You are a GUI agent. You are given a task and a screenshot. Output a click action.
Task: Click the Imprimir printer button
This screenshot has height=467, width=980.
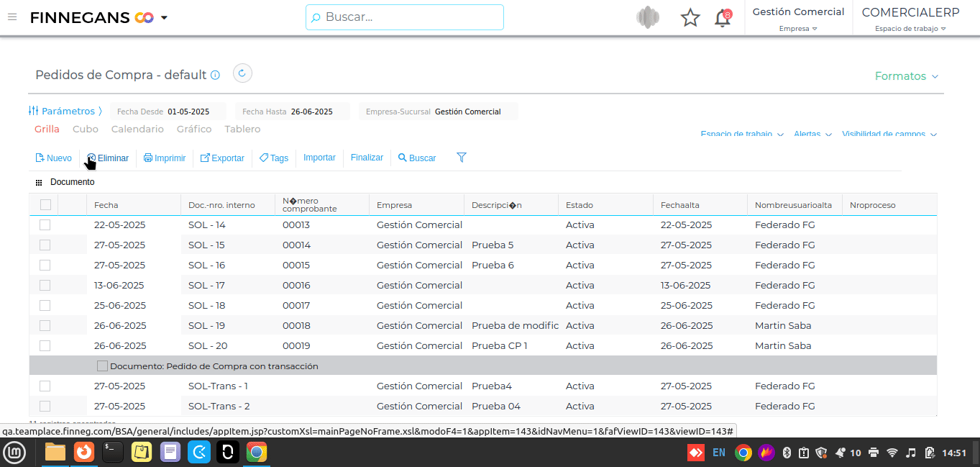[x=165, y=158]
